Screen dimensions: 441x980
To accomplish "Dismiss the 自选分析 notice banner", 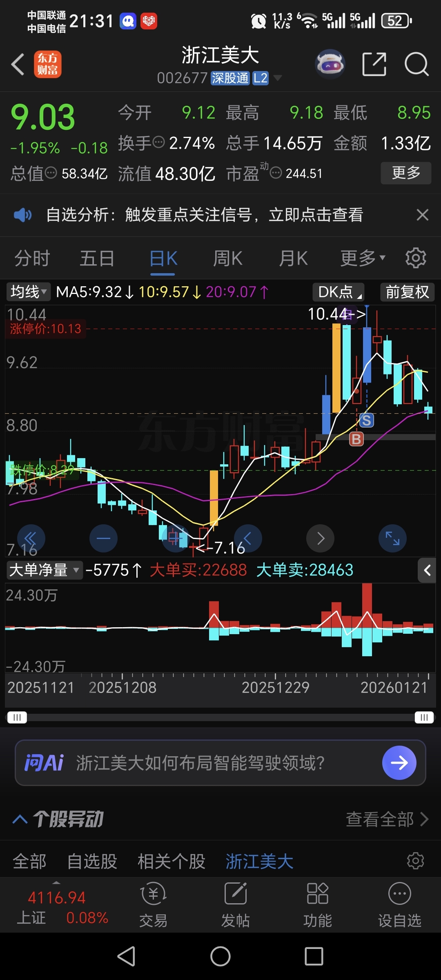I will coord(423,214).
